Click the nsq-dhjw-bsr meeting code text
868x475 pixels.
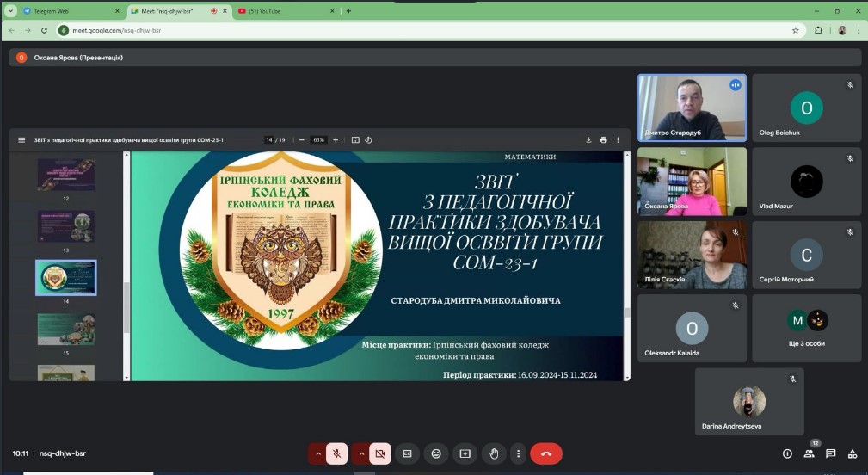tap(63, 453)
